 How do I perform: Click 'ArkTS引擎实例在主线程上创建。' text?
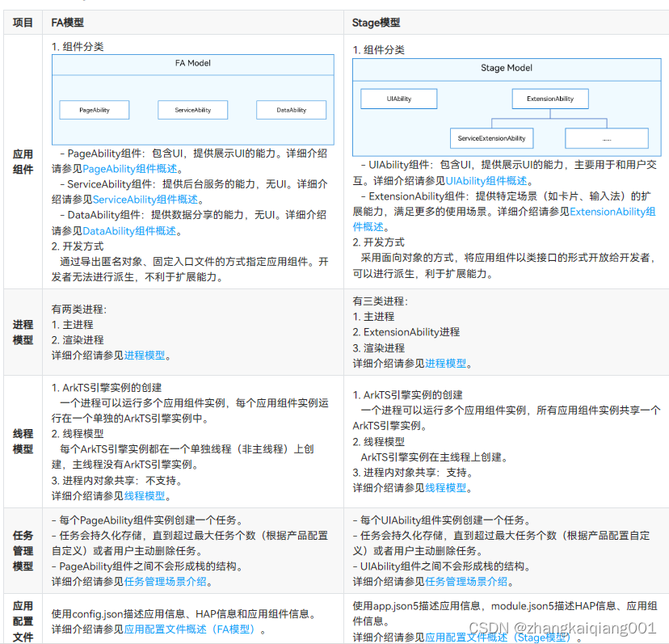coord(435,457)
